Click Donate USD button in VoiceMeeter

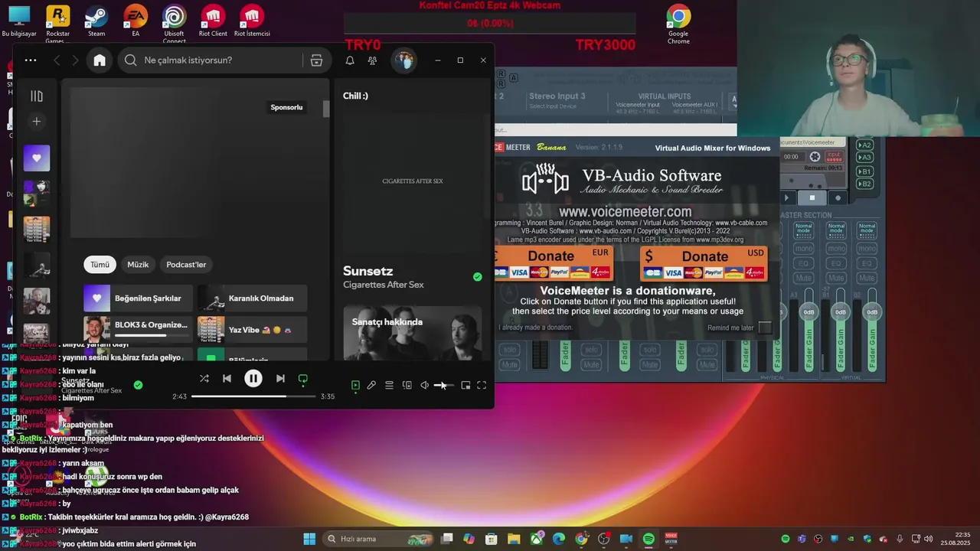point(704,263)
